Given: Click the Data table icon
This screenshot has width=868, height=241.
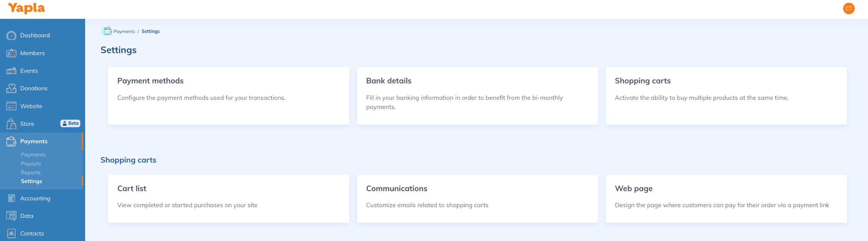Looking at the screenshot, I should click(11, 216).
